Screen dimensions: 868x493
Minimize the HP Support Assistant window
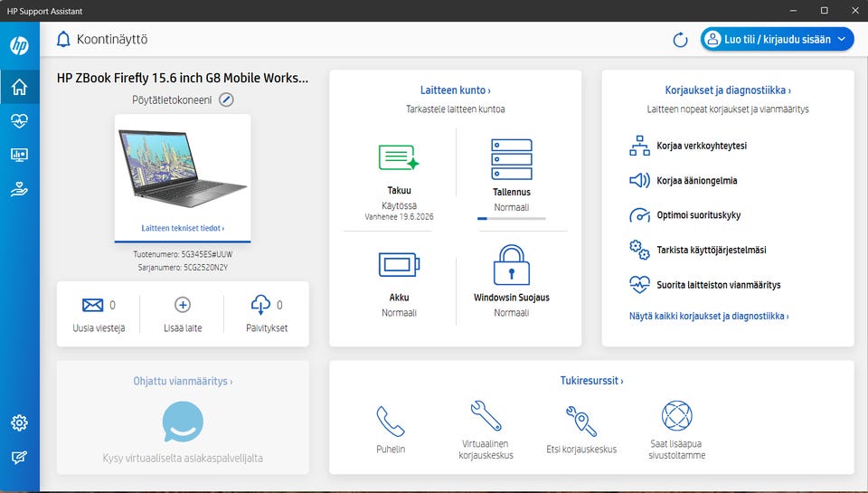coord(793,11)
